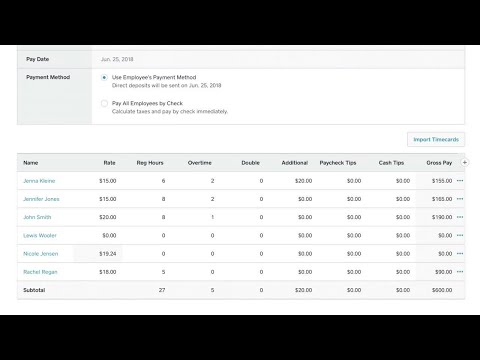Edit Jenna Kleine's regular hours value 6
The width and height of the screenshot is (480, 360).
163,181
